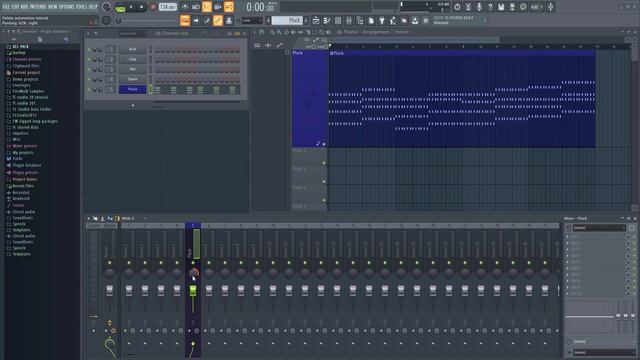Image resolution: width=640 pixels, height=360 pixels.
Task: Mute the Clap channel via green LED
Action: coord(89,60)
